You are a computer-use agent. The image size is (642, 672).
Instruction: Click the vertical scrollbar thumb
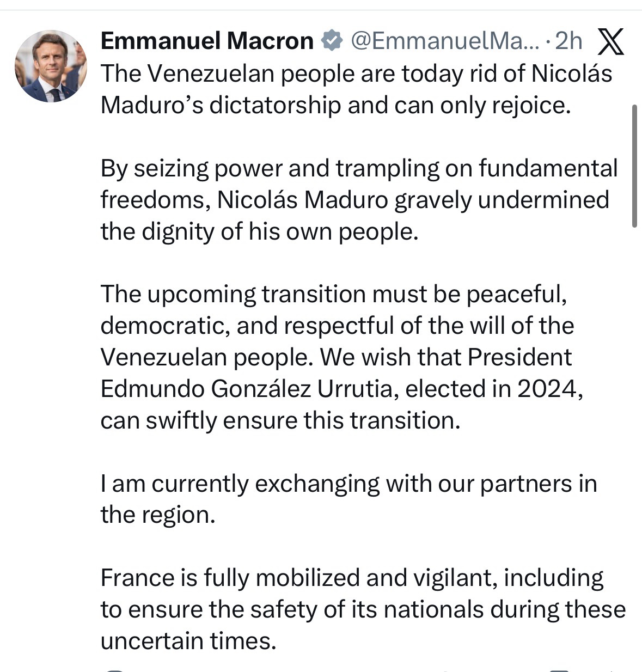click(634, 166)
